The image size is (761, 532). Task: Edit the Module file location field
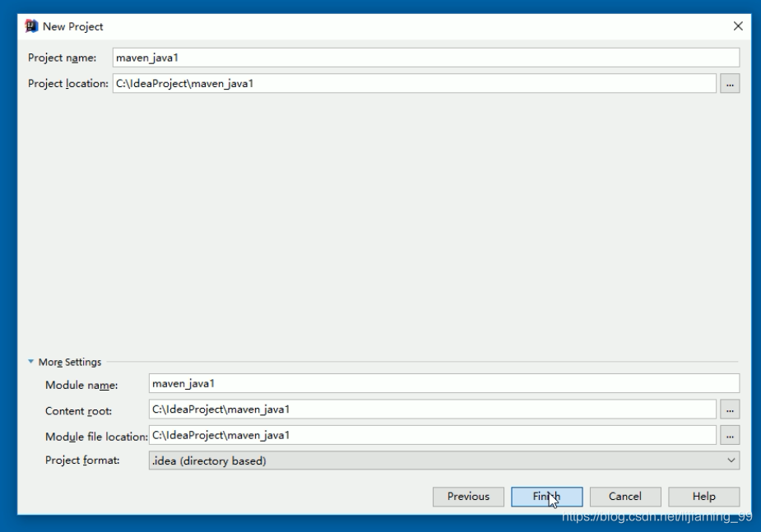(433, 435)
